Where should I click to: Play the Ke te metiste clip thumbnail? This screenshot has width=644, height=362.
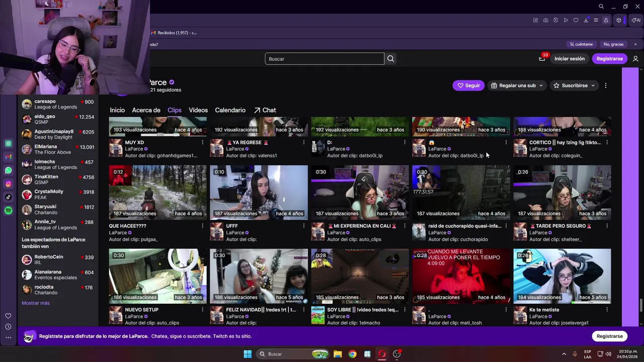click(x=562, y=276)
